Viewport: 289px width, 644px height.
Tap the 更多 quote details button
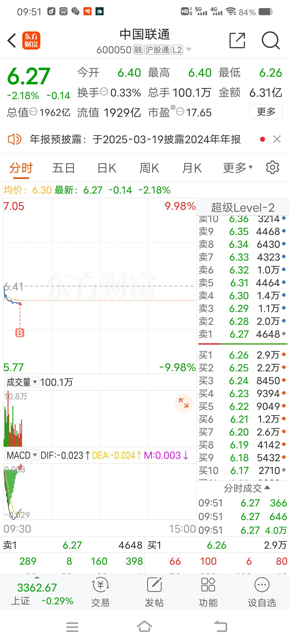266,112
